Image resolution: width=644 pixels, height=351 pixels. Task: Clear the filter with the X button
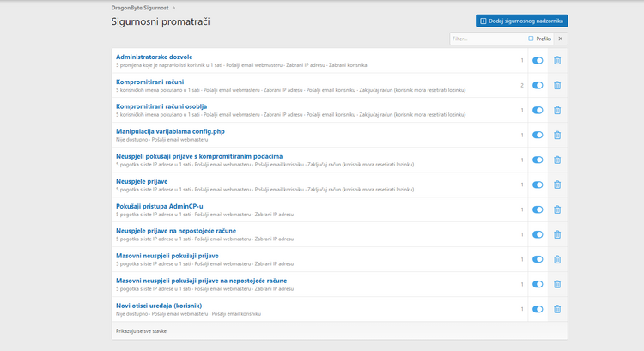[x=561, y=39]
